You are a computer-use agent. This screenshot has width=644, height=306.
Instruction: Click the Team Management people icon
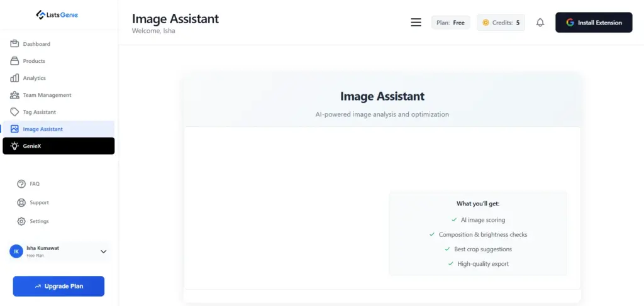(15, 95)
